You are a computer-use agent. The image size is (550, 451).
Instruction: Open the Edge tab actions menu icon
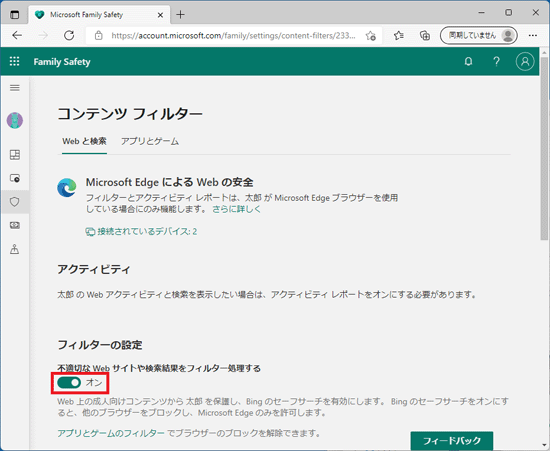point(15,15)
